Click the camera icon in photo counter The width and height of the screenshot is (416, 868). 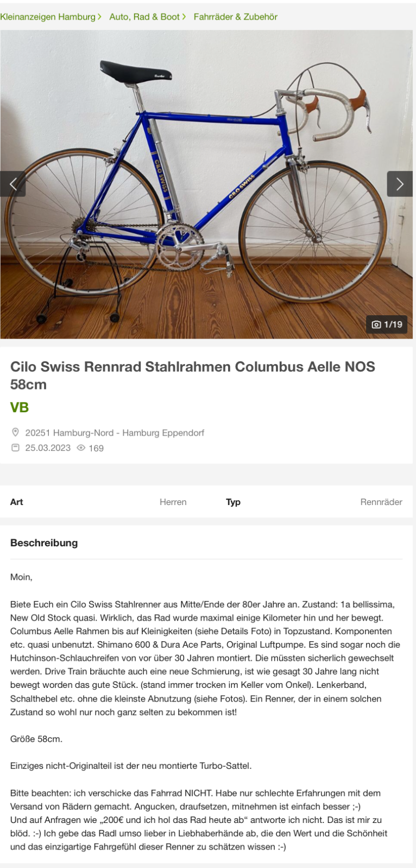pyautogui.click(x=376, y=324)
